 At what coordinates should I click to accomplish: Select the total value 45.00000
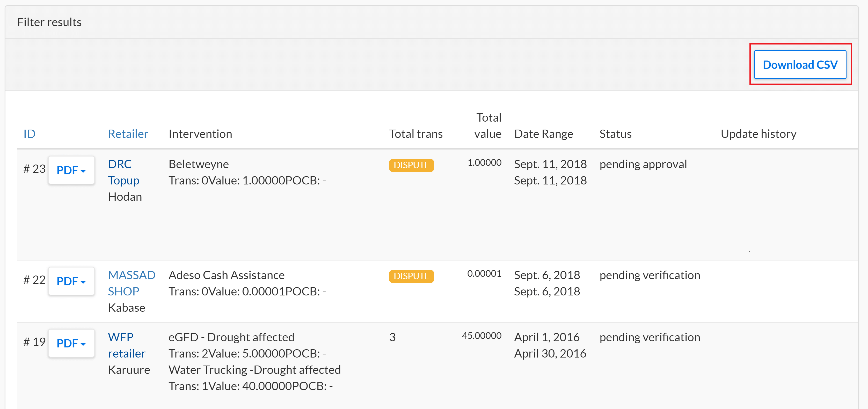tap(482, 336)
